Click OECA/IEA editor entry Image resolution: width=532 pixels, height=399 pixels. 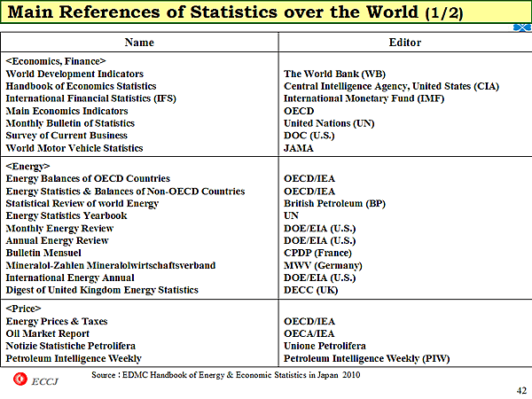coord(309,334)
